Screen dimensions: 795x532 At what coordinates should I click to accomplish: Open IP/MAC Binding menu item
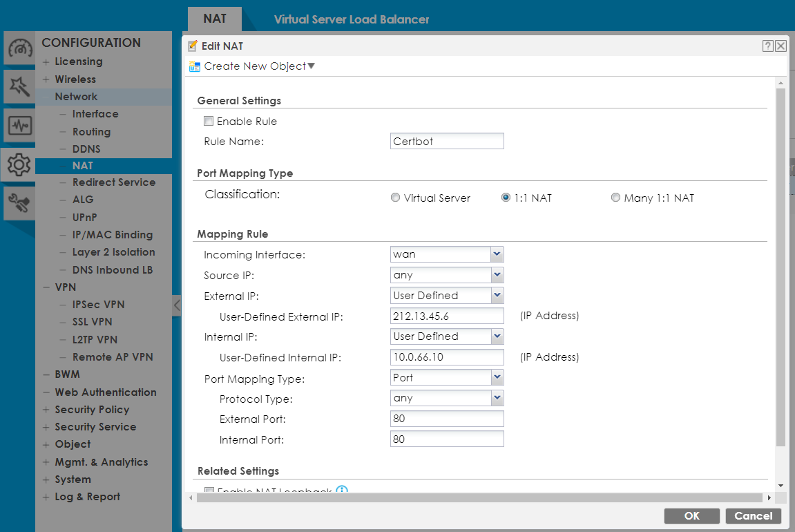tap(113, 235)
